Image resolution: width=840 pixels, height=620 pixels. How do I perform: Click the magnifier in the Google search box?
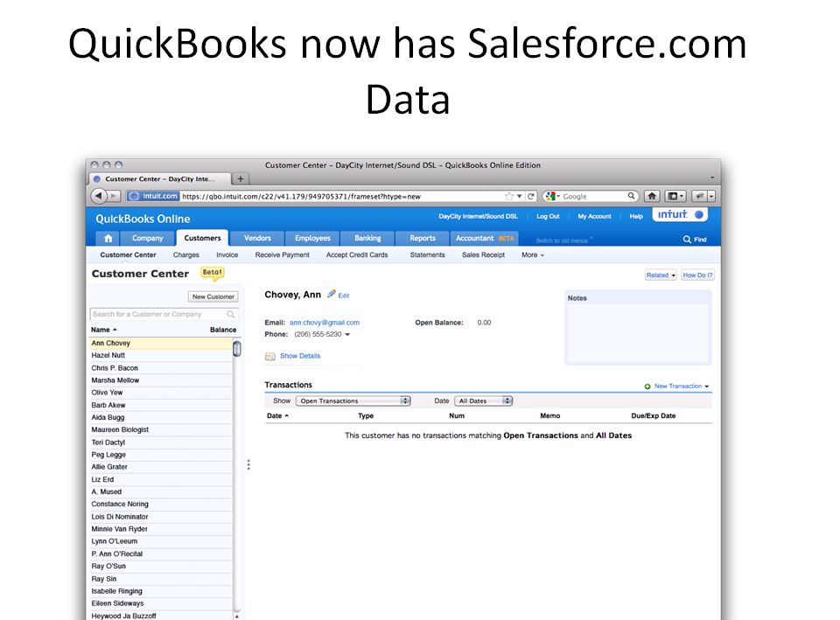click(x=632, y=196)
